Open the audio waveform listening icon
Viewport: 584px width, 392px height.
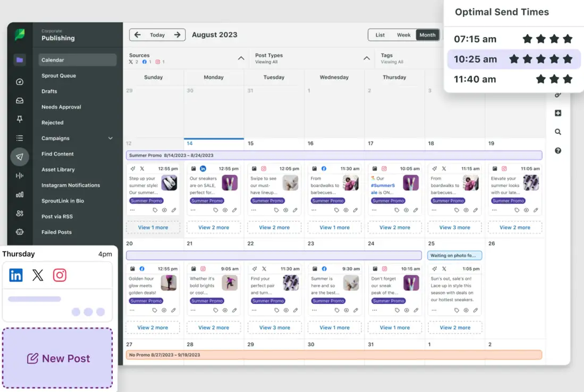(20, 176)
